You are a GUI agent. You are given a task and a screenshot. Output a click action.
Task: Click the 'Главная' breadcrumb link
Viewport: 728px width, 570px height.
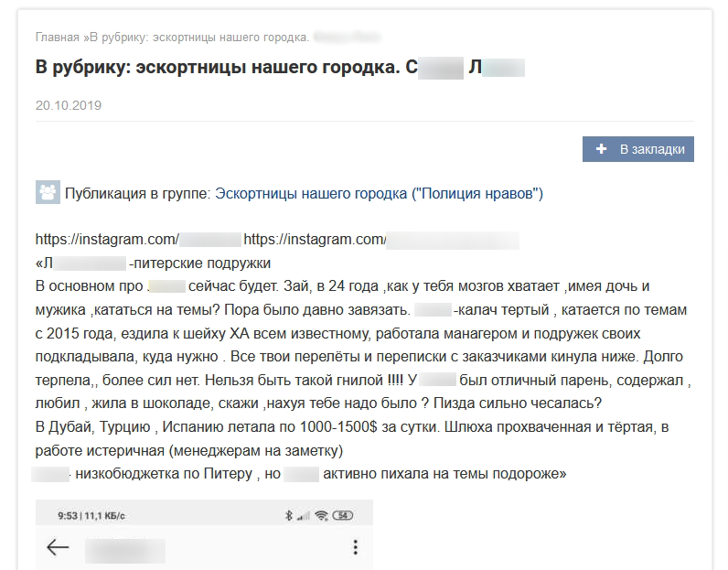tap(57, 38)
